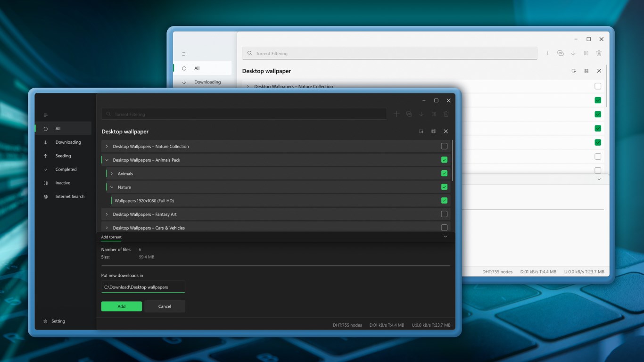Check the Nature Collection checkbox in light window
This screenshot has width=644, height=362.
pos(598,86)
